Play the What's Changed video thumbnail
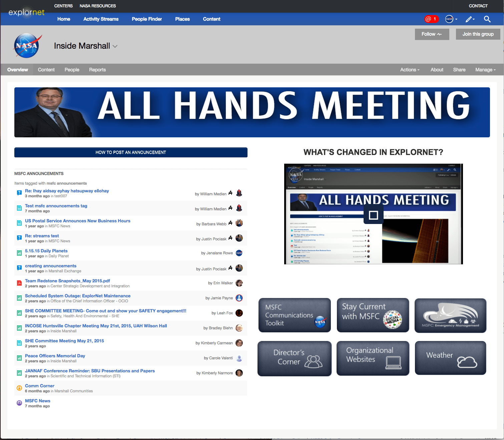The image size is (504, 440). (373, 215)
